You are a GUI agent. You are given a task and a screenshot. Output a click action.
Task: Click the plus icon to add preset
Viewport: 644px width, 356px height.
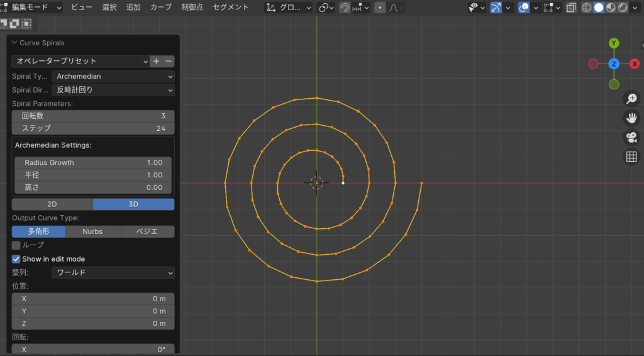tap(155, 61)
